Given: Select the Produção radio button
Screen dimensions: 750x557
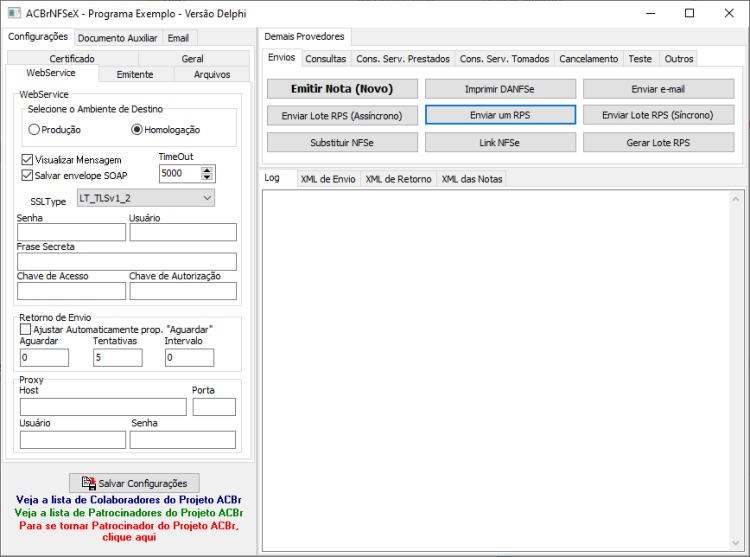Looking at the screenshot, I should [34, 130].
